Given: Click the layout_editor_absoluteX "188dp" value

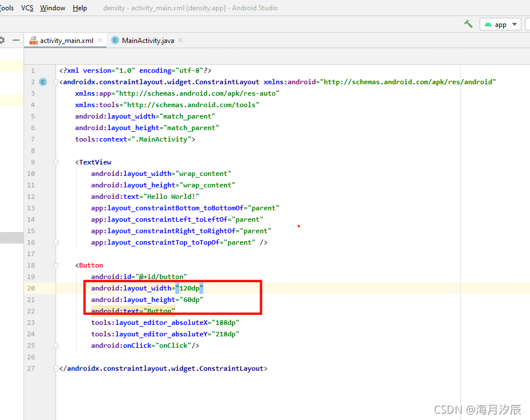Looking at the screenshot, I should tap(225, 323).
